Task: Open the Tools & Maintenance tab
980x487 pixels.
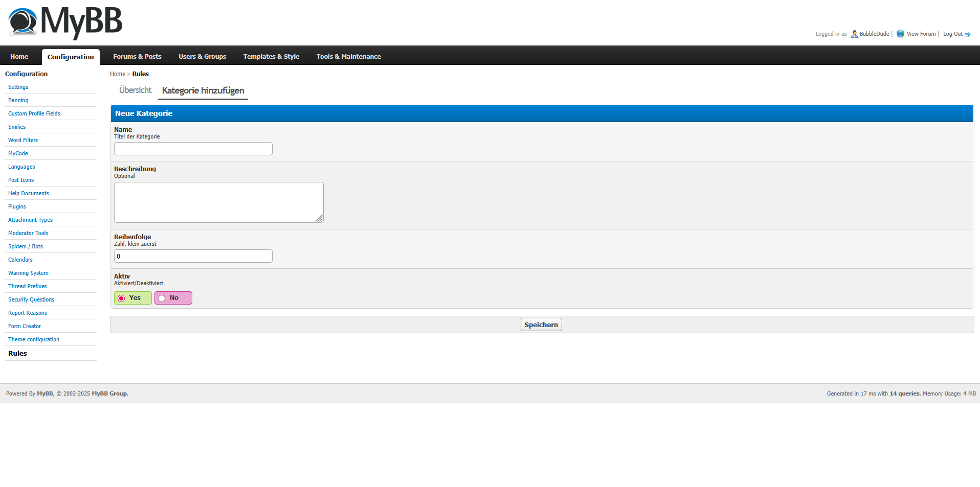Action: click(348, 57)
